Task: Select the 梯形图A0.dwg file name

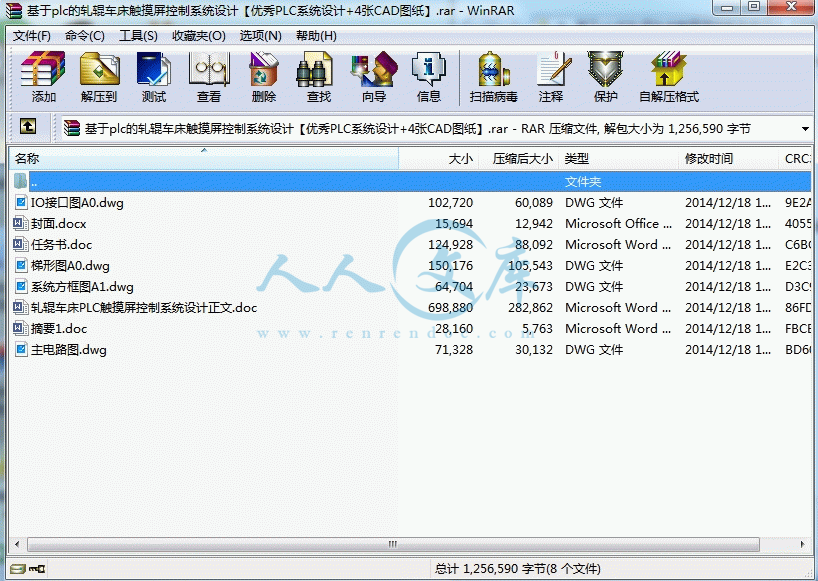Action: click(70, 266)
